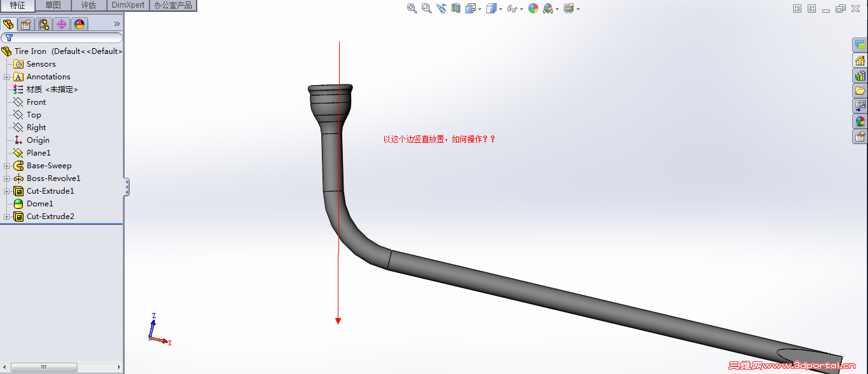The height and width of the screenshot is (374, 868).
Task: Expand the Boss-Revolve1 feature node
Action: [x=6, y=178]
